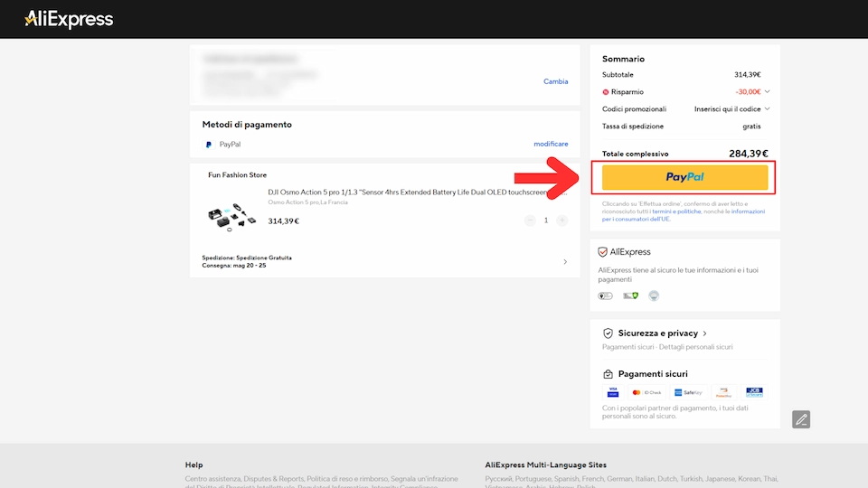Click the PayPal icon under Metodi di pagamento

tap(209, 145)
